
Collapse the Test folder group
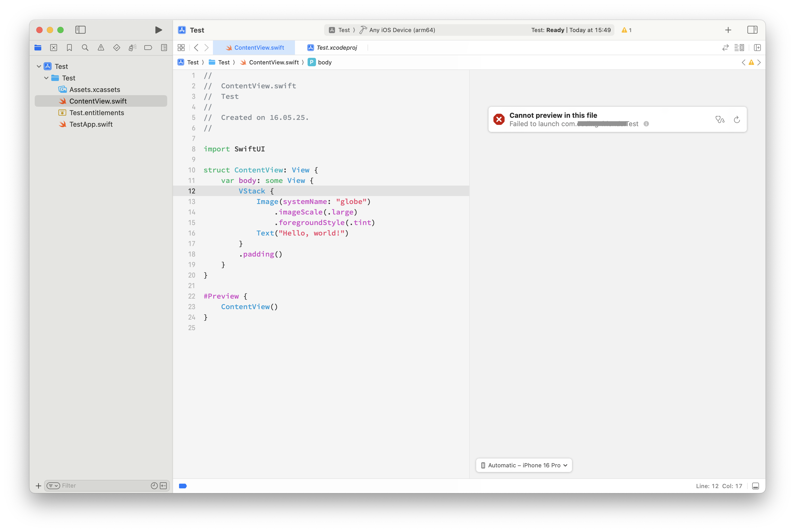(x=47, y=78)
